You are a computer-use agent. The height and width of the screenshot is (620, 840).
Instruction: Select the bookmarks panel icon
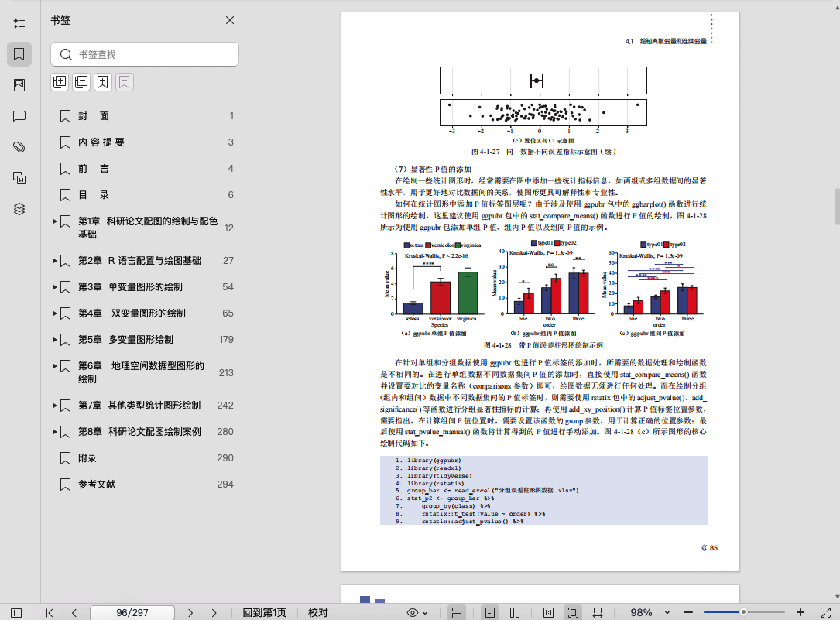[x=19, y=54]
